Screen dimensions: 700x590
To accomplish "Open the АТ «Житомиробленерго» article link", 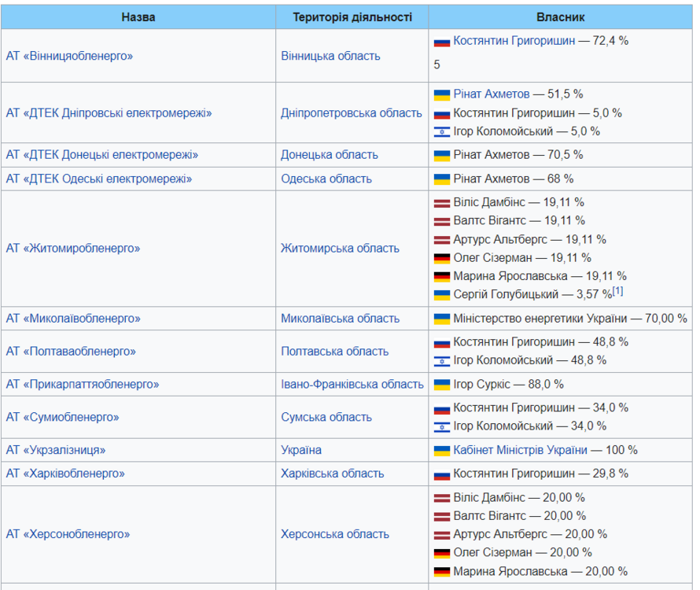I will pyautogui.click(x=74, y=248).
